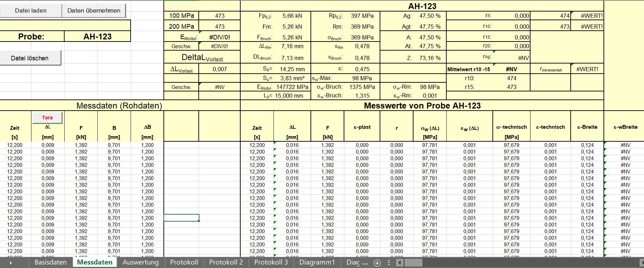Image resolution: width=644 pixels, height=268 pixels.
Task: Open the Auswertung sheet tab
Action: 141,262
